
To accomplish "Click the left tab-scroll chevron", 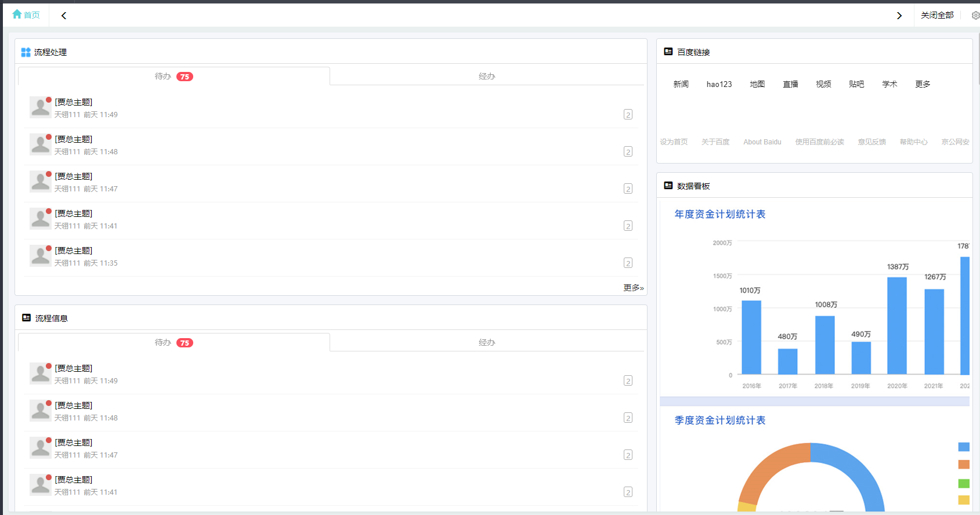I will (64, 16).
